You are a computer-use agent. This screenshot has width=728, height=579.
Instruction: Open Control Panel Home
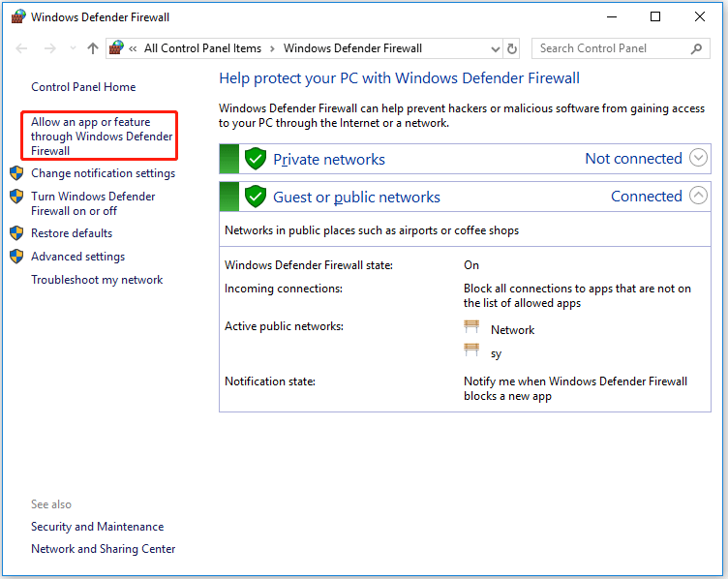coord(83,87)
